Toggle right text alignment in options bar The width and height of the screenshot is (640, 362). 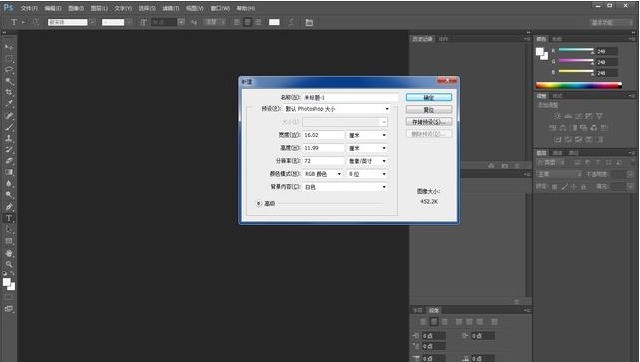point(258,22)
